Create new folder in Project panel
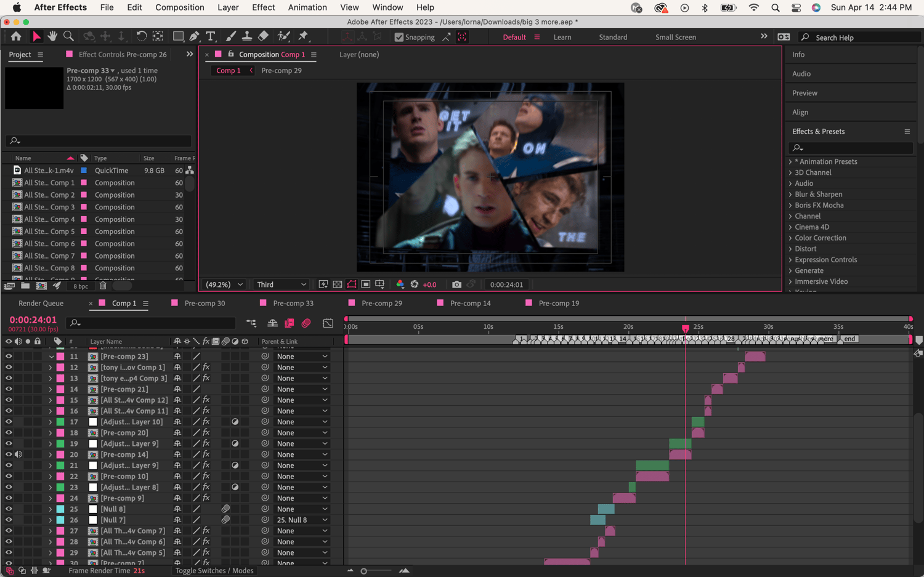Screen dimensions: 924x577 tap(25, 286)
